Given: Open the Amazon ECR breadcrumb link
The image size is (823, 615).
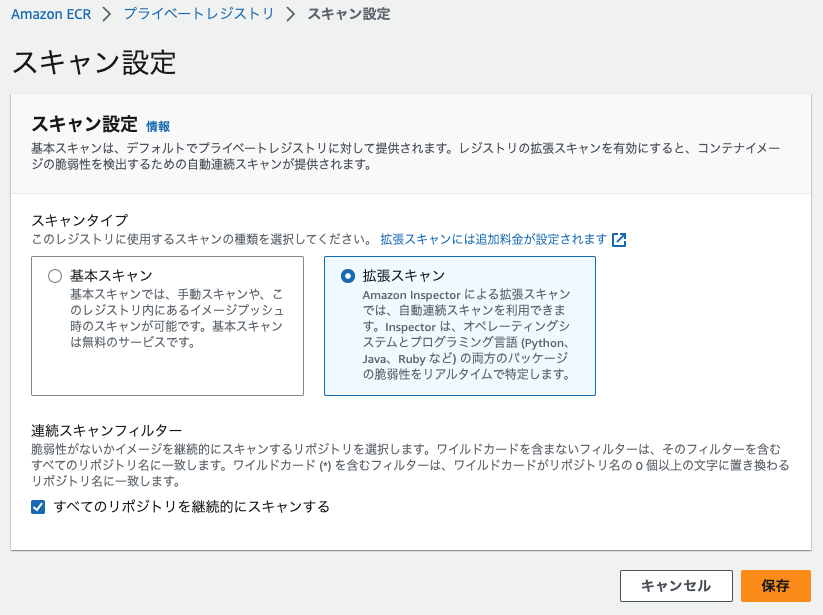Looking at the screenshot, I should coord(51,14).
